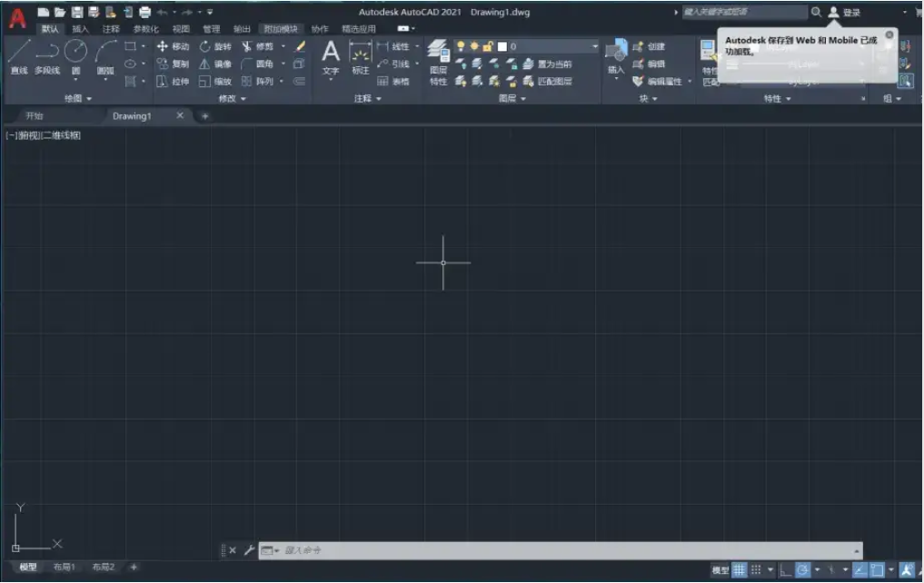Viewport: 924px width, 583px height.
Task: Click the Trim (修剪) tool
Action: coord(257,46)
